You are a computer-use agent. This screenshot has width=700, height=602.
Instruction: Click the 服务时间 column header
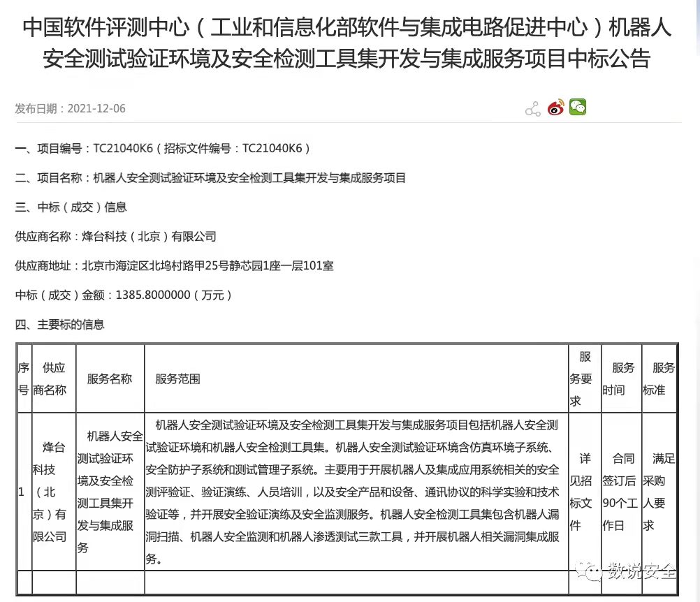[622, 379]
